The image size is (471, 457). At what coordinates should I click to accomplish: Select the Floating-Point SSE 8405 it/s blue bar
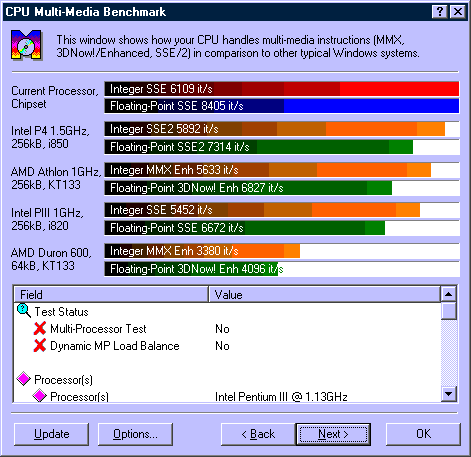click(x=282, y=106)
